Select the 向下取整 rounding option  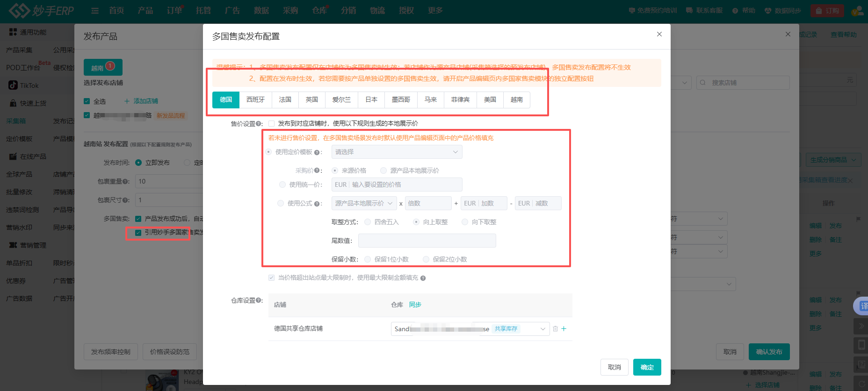[465, 222]
